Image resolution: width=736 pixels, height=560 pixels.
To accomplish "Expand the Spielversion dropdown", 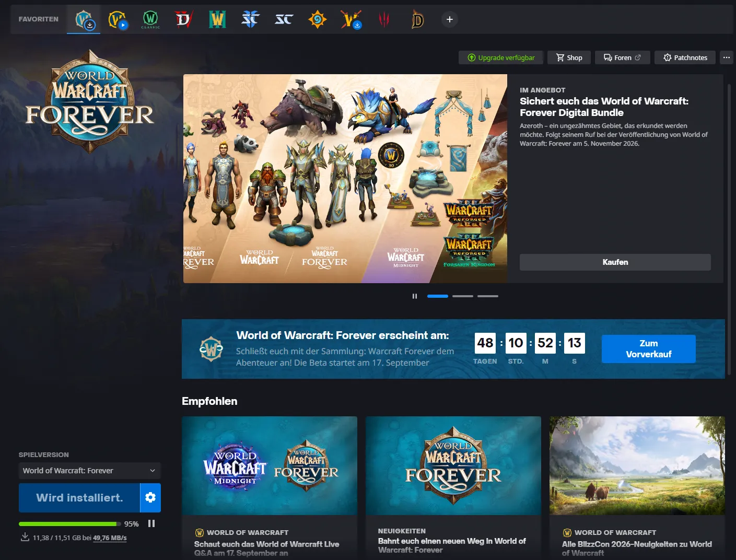I will click(90, 471).
